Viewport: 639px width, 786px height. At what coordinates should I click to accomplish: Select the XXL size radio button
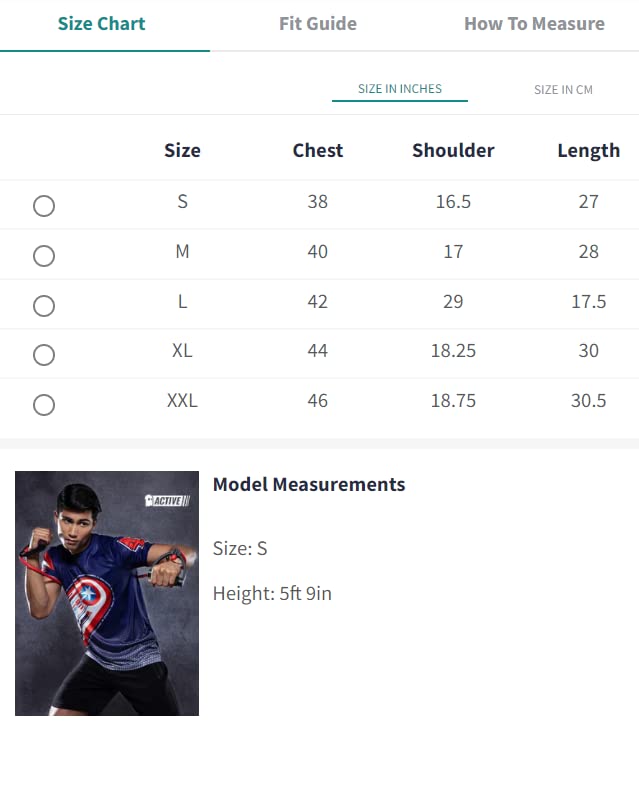[x=44, y=405]
